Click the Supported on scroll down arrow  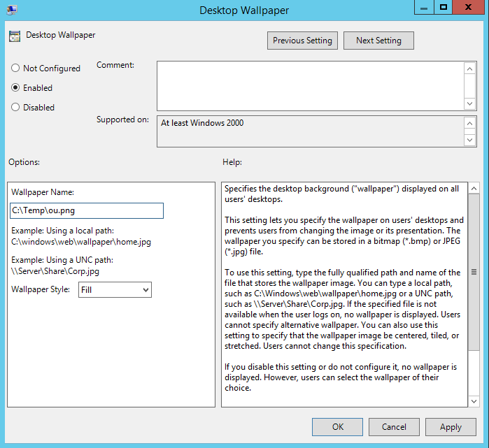pyautogui.click(x=469, y=140)
